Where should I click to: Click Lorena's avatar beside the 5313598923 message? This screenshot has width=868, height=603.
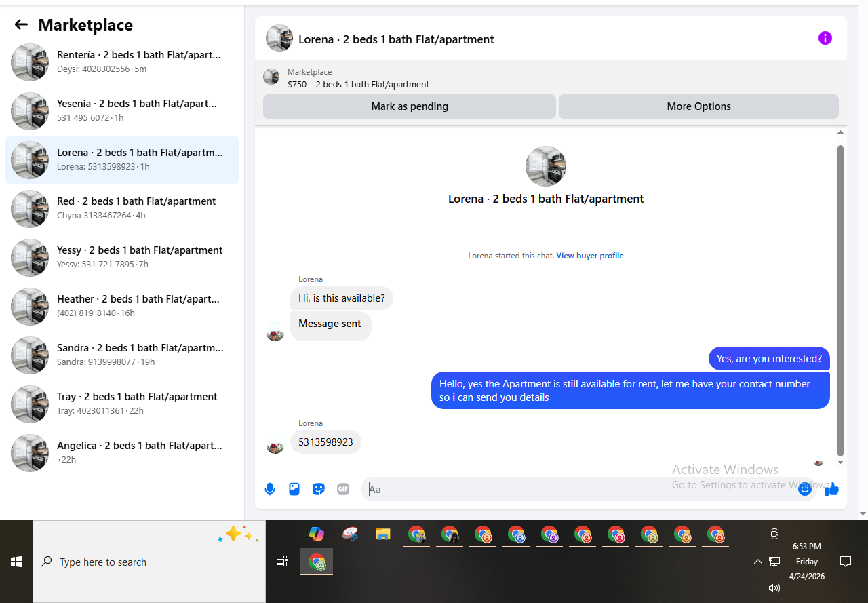tap(275, 445)
